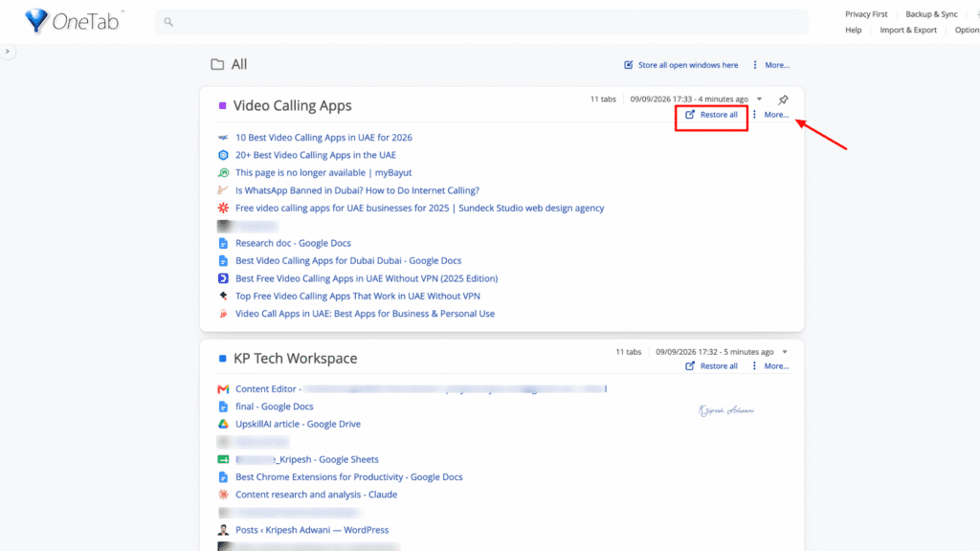The image size is (980, 551).
Task: Click favicon beside Best Free Video Calling Apps
Action: pyautogui.click(x=223, y=278)
